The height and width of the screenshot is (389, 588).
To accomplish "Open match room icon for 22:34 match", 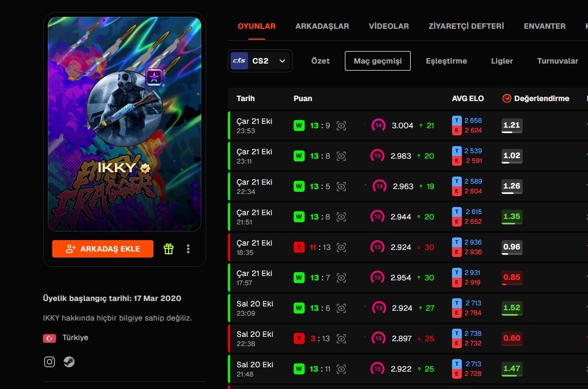I will 341,186.
